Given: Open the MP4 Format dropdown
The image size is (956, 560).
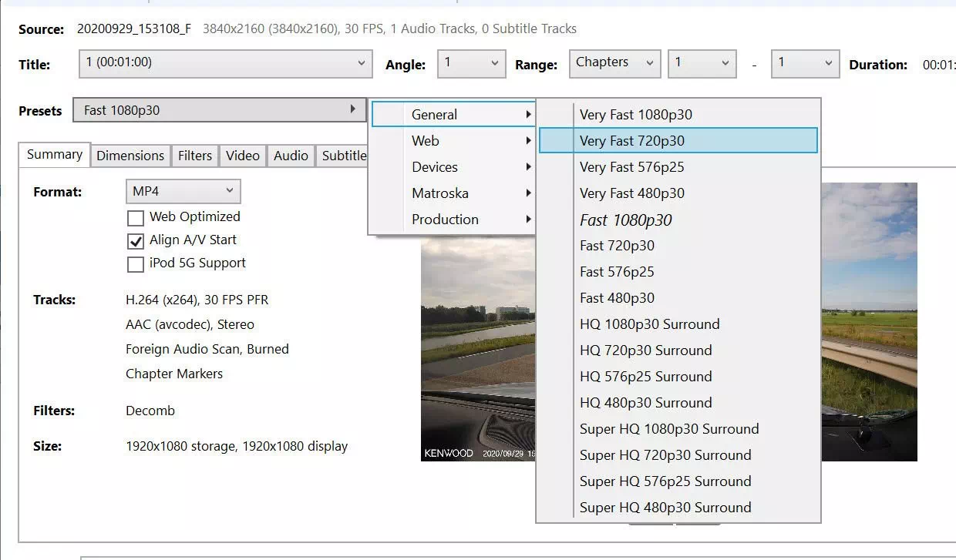Looking at the screenshot, I should pyautogui.click(x=183, y=191).
